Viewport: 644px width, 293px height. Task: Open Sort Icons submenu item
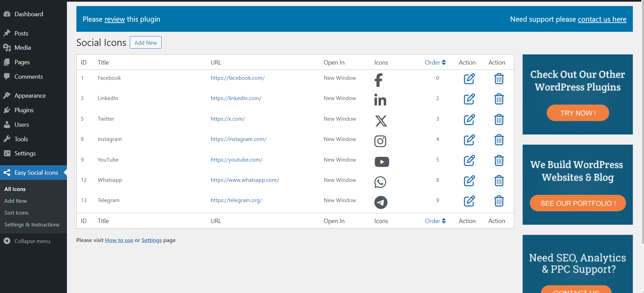(x=16, y=213)
